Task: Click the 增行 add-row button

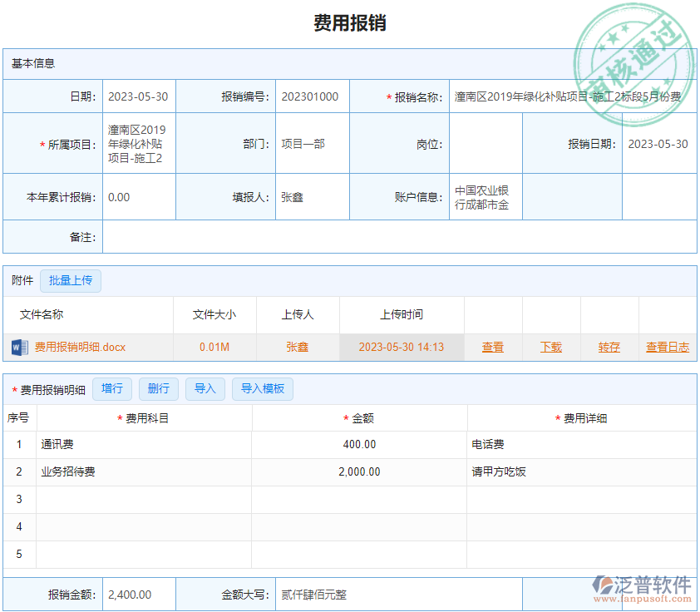Action: click(112, 388)
